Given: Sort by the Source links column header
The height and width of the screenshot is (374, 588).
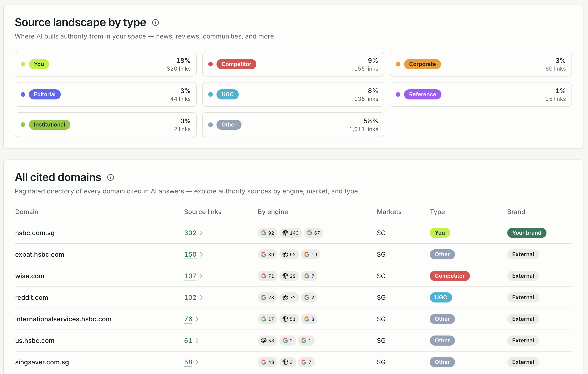Looking at the screenshot, I should pos(203,212).
